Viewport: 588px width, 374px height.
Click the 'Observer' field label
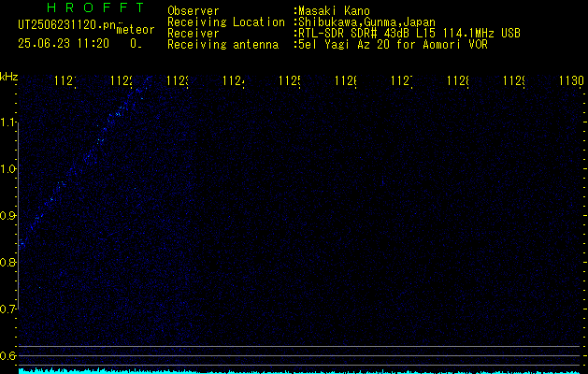click(194, 11)
